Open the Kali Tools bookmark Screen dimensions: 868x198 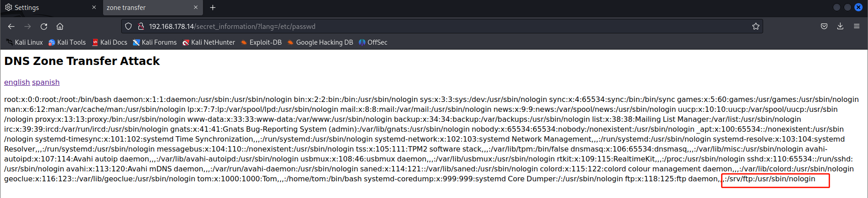[x=67, y=42]
